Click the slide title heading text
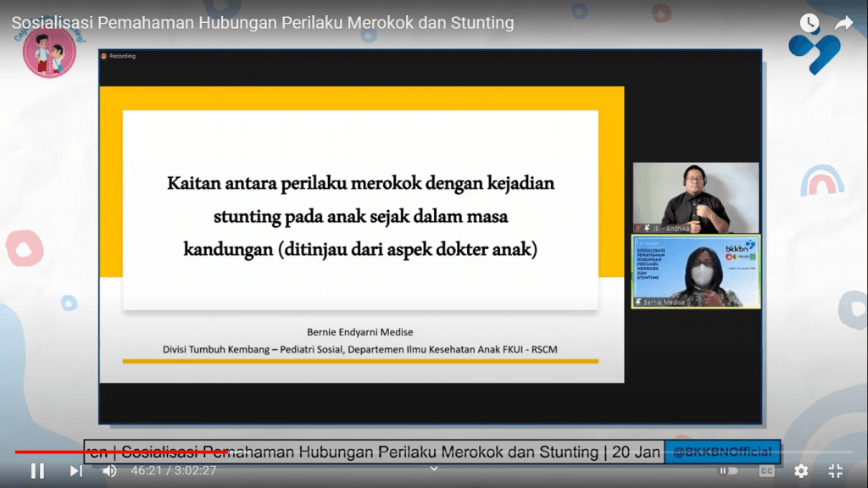The width and height of the screenshot is (868, 488). tap(360, 216)
